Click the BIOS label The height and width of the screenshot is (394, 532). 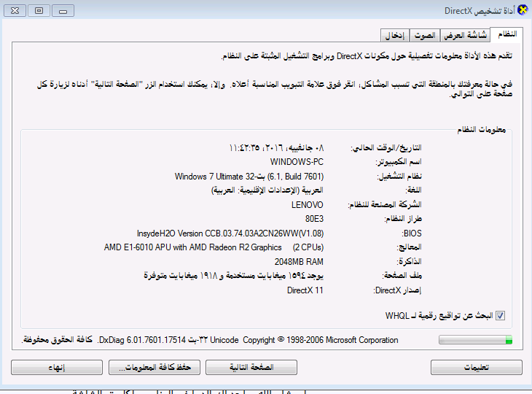point(412,233)
